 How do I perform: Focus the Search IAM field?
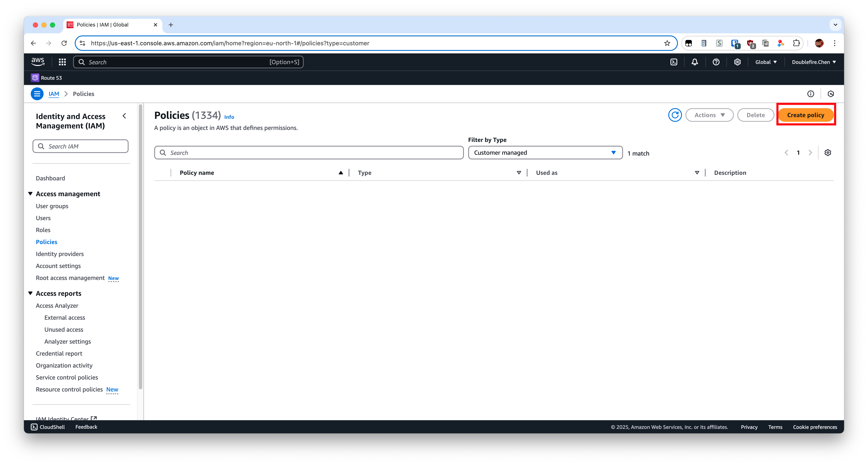pyautogui.click(x=81, y=146)
